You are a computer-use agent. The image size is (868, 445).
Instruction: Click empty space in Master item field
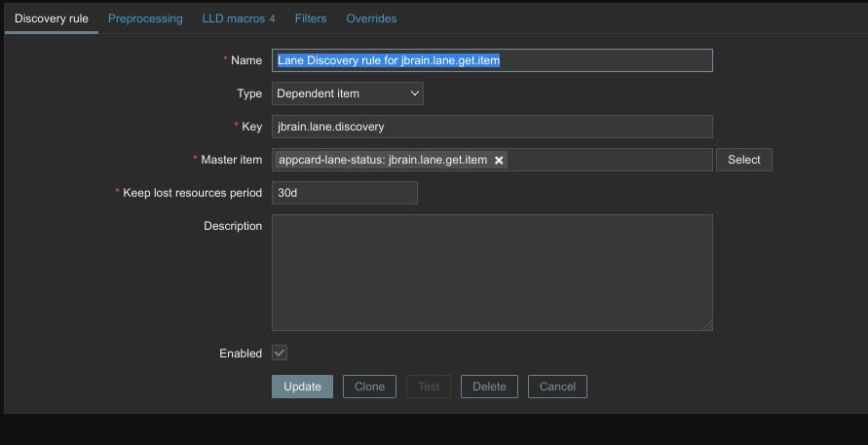tap(609, 160)
